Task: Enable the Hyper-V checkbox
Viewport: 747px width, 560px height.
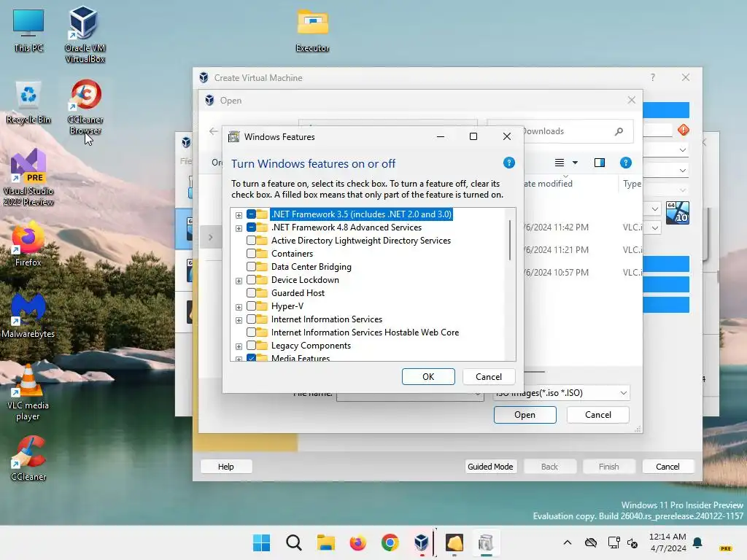Action: click(251, 306)
